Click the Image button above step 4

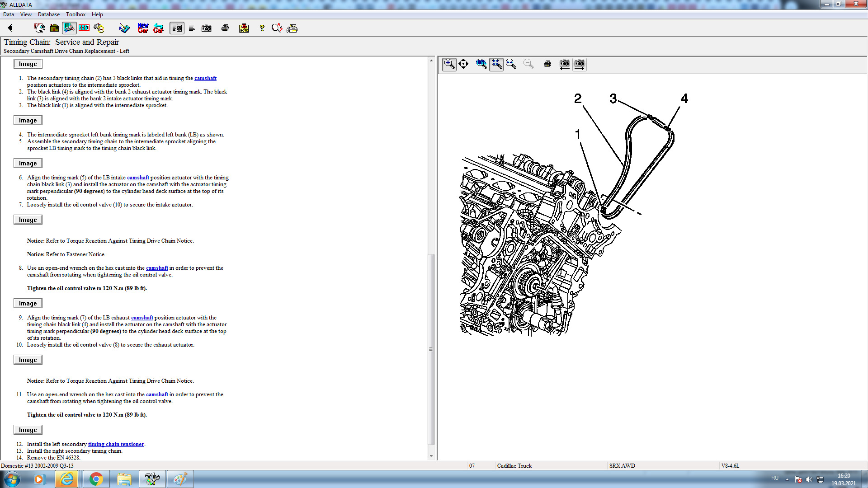pos(28,120)
